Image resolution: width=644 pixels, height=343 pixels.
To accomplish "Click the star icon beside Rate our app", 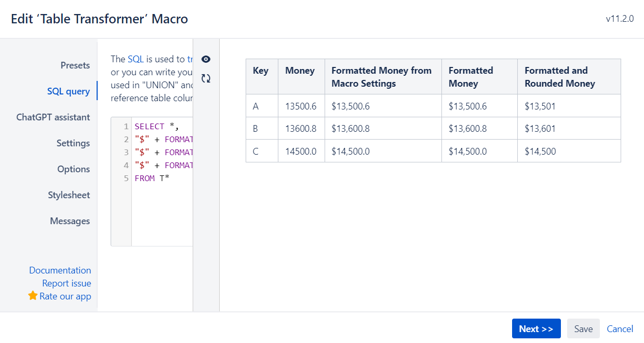I will tap(32, 296).
